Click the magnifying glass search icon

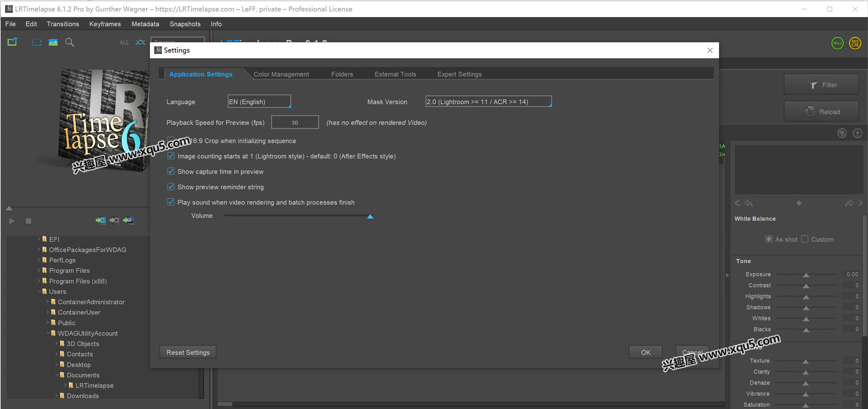pos(69,42)
